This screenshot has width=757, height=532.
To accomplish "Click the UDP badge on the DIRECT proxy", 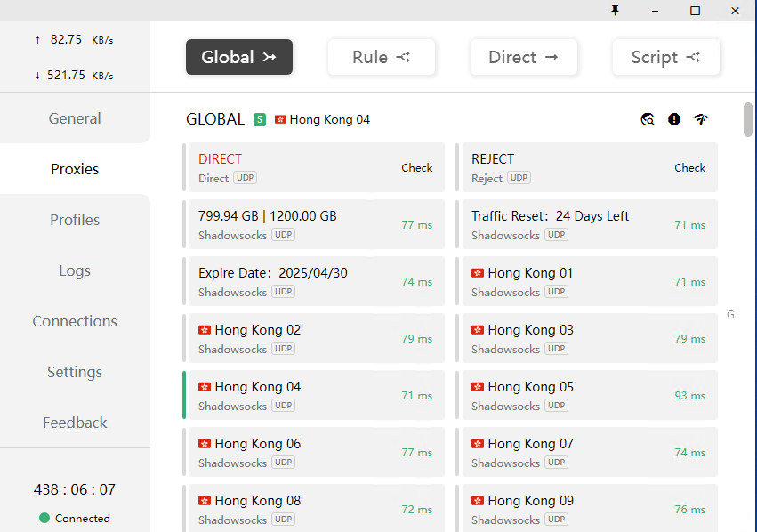I will [246, 178].
